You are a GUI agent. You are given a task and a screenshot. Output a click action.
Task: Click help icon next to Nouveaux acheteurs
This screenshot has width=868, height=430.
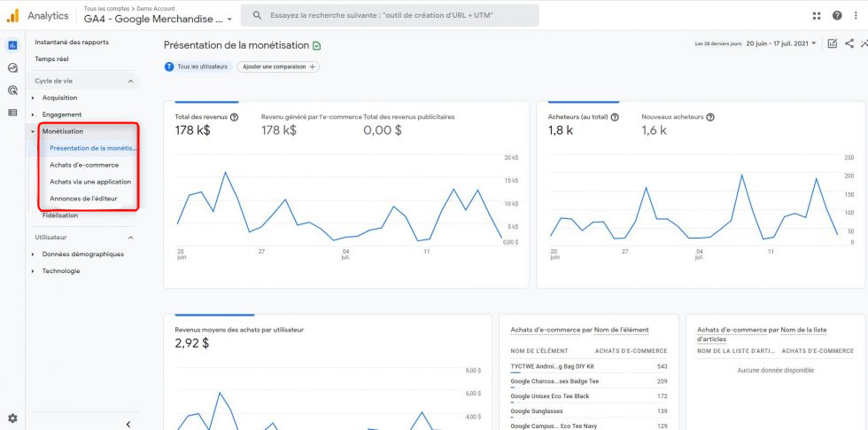point(710,117)
